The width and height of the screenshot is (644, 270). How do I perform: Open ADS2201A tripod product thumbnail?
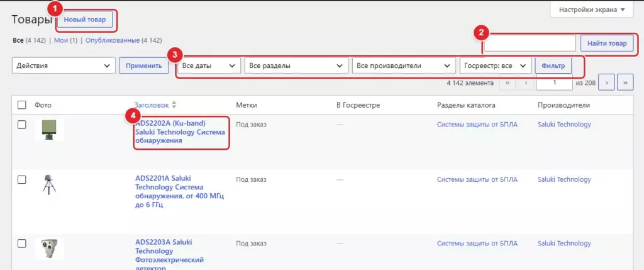pyautogui.click(x=49, y=184)
